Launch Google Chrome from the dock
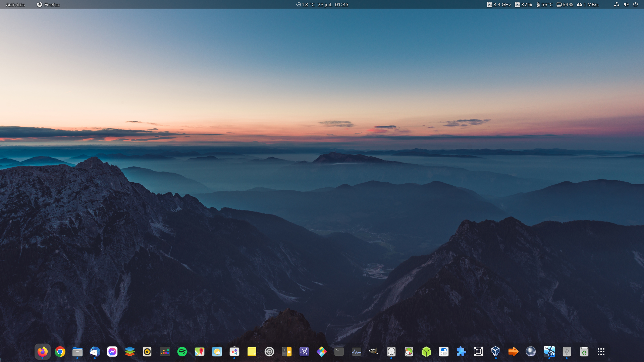The width and height of the screenshot is (644, 362). [60, 352]
